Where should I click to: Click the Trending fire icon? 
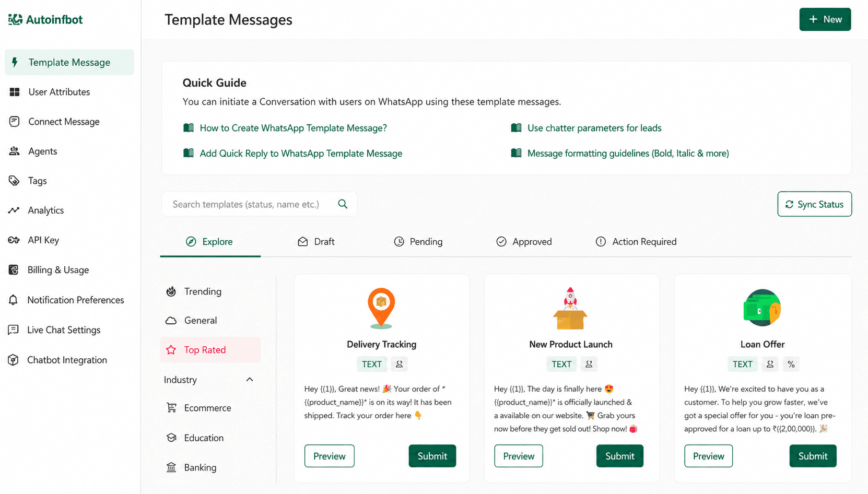[x=171, y=291]
